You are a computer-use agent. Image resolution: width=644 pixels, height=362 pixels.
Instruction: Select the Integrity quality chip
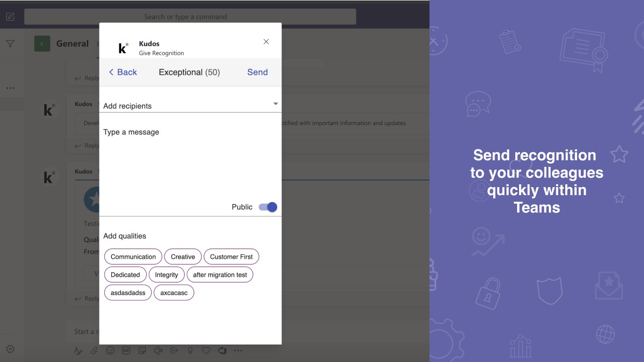[166, 275]
